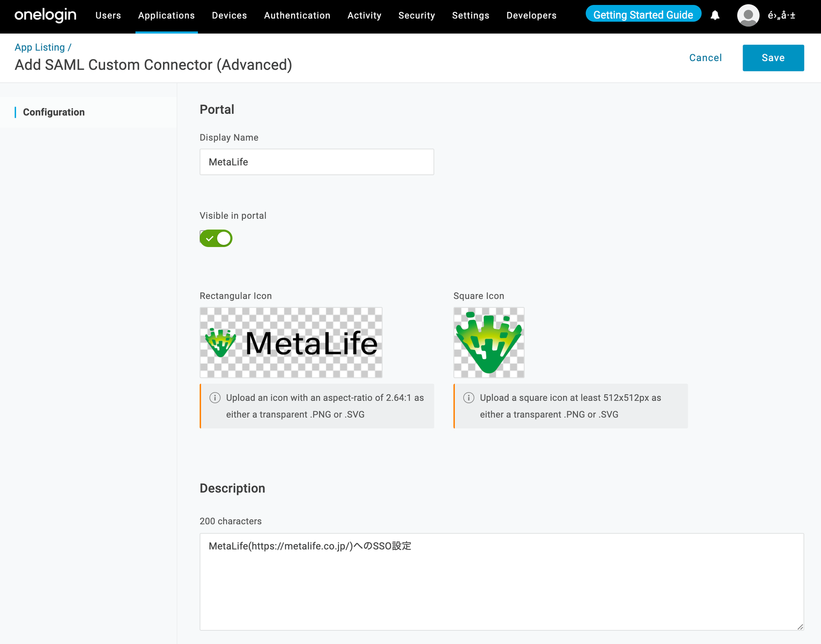821x644 pixels.
Task: Open the Applications menu
Action: (x=166, y=15)
